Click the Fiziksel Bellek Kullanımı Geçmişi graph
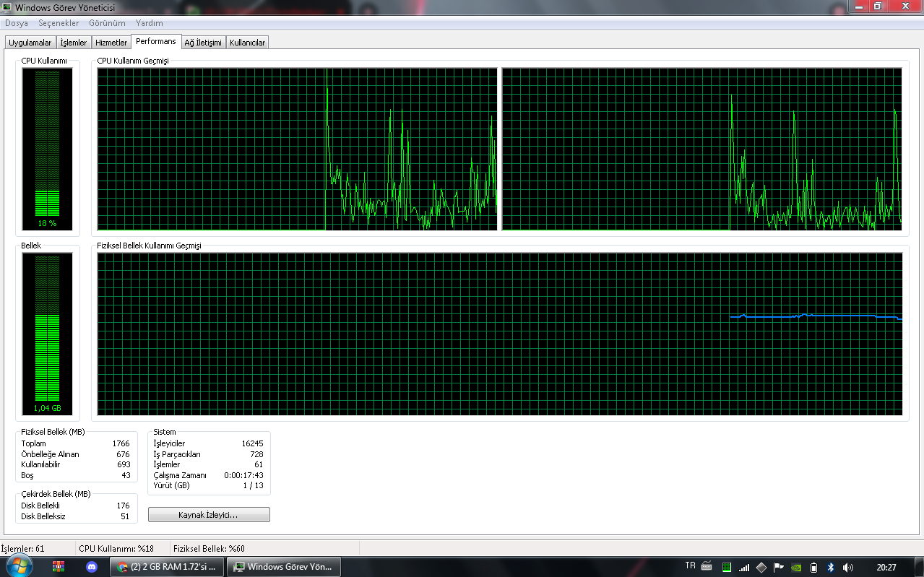Image resolution: width=924 pixels, height=577 pixels. pyautogui.click(x=500, y=334)
